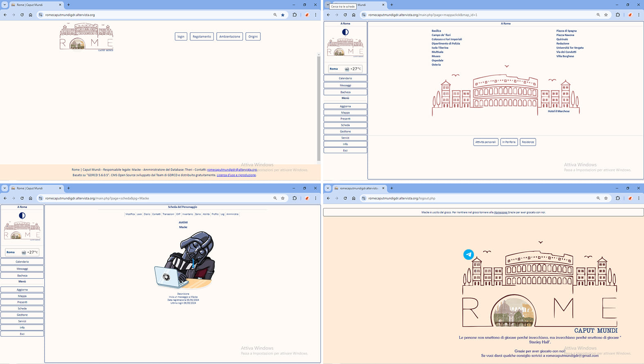Expand tab search in the homepage window
This screenshot has width=644, height=364.
(4, 5)
